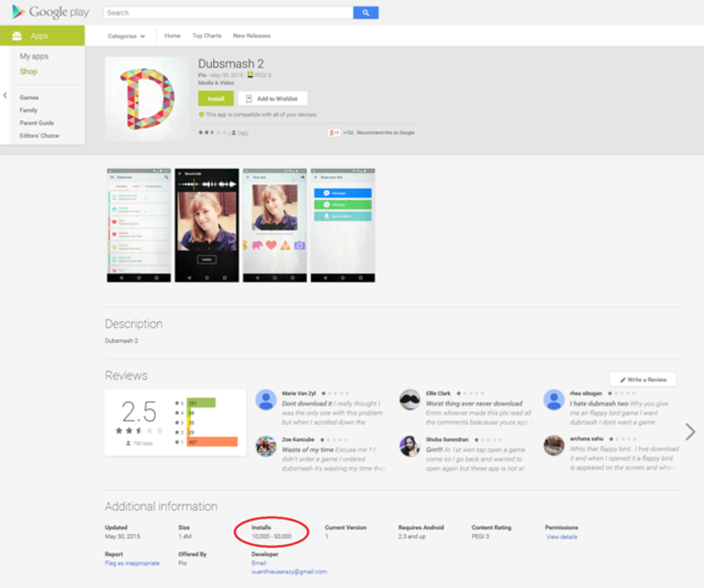Open Marie Van Zyl's reviewer avatar
The image size is (704, 588).
pos(266,399)
